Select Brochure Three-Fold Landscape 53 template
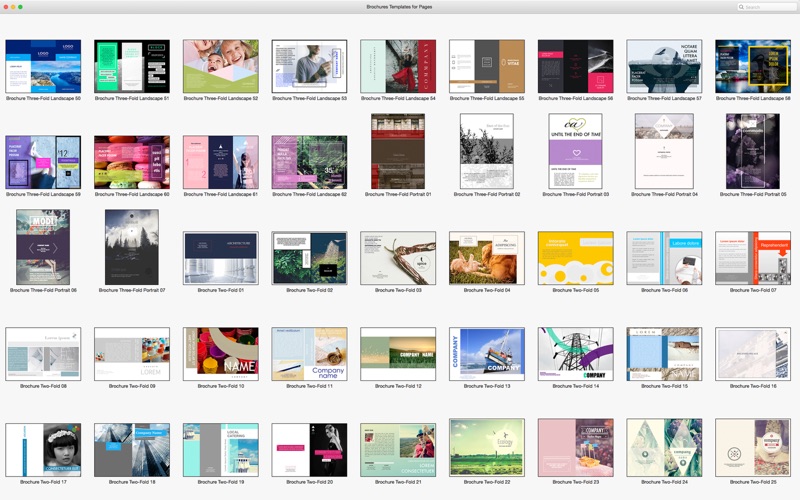The image size is (800, 500). (x=309, y=66)
